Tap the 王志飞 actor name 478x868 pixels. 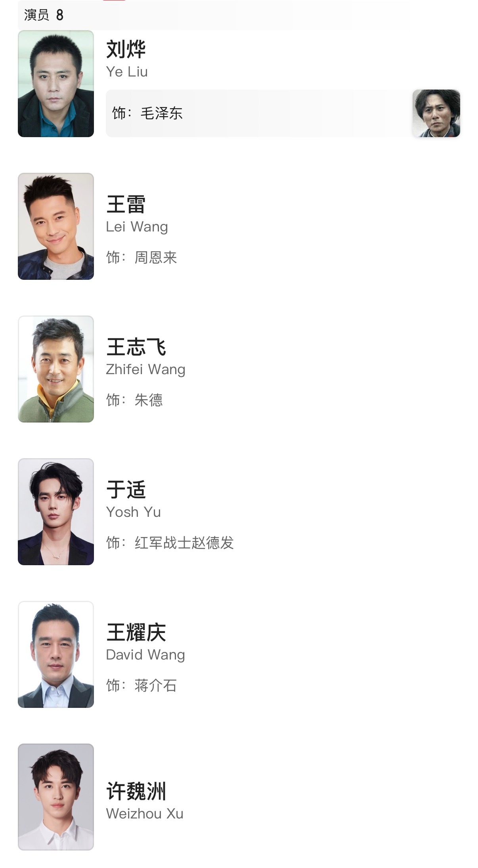(136, 347)
